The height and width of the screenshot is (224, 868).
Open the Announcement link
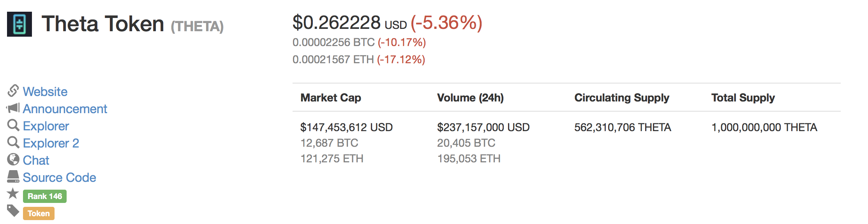click(65, 108)
